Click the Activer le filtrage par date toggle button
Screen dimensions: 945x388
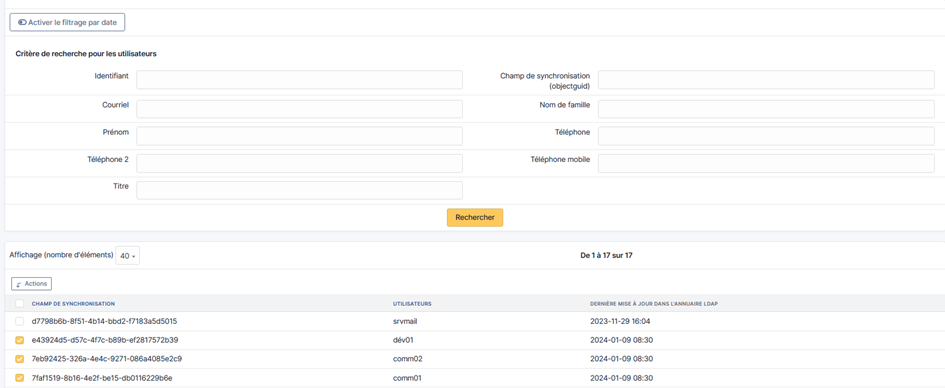(x=68, y=22)
